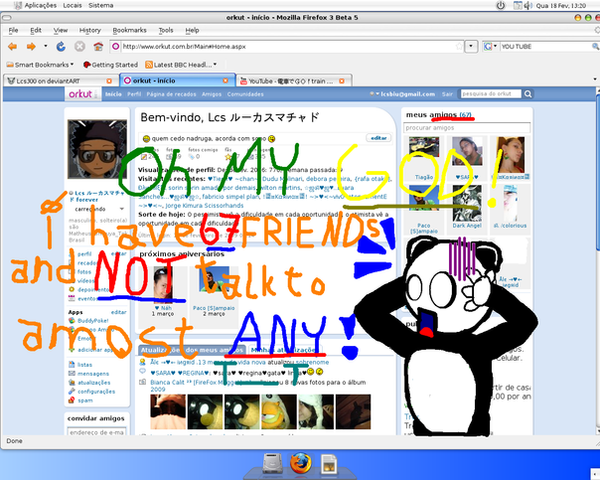The width and height of the screenshot is (600, 480).
Task: Click the profile avatar picture
Action: coord(97,149)
